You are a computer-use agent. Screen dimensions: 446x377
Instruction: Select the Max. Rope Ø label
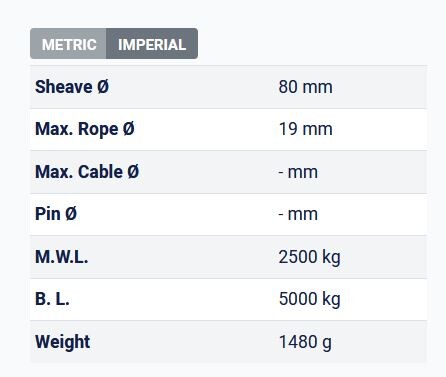click(85, 129)
